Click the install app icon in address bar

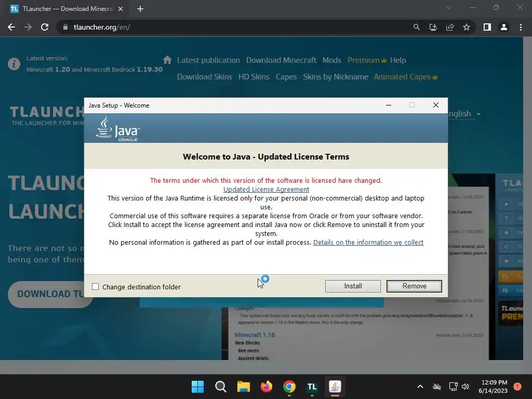pyautogui.click(x=433, y=27)
